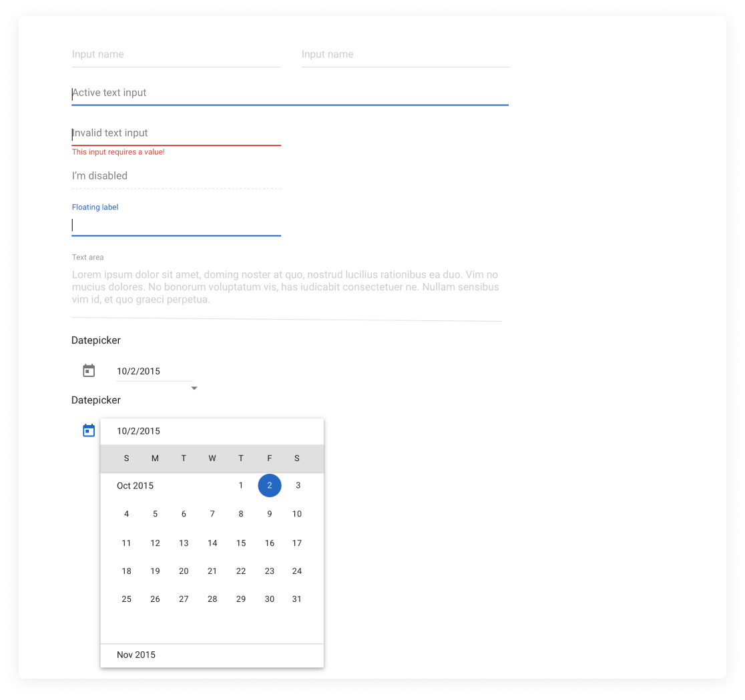Pick October 17 in the calendar
The height and width of the screenshot is (700, 745).
[297, 543]
